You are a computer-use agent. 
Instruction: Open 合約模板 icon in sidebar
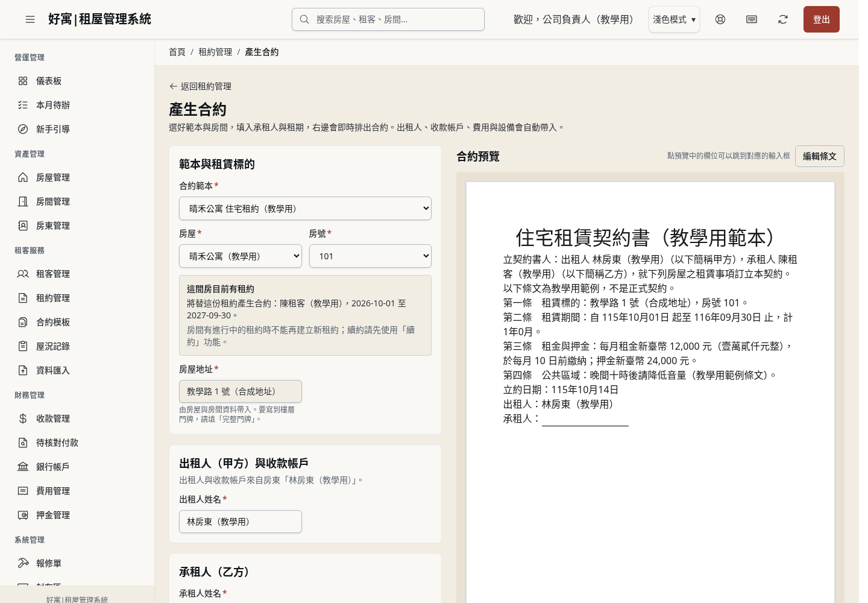pos(23,322)
